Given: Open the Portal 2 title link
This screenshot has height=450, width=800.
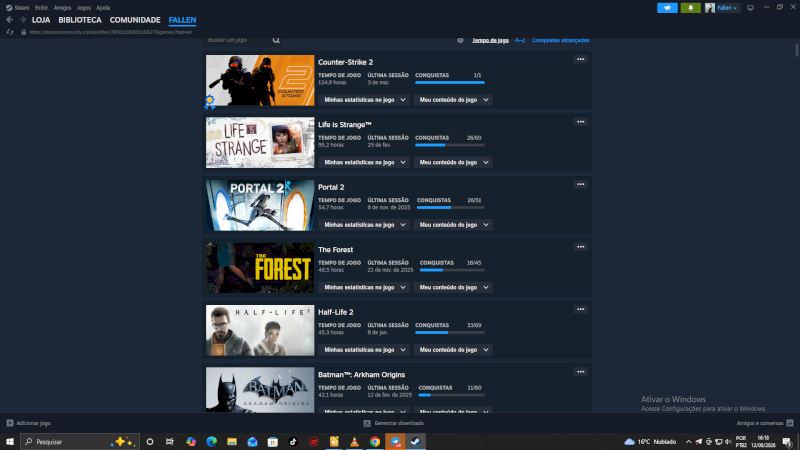Looking at the screenshot, I should (331, 187).
